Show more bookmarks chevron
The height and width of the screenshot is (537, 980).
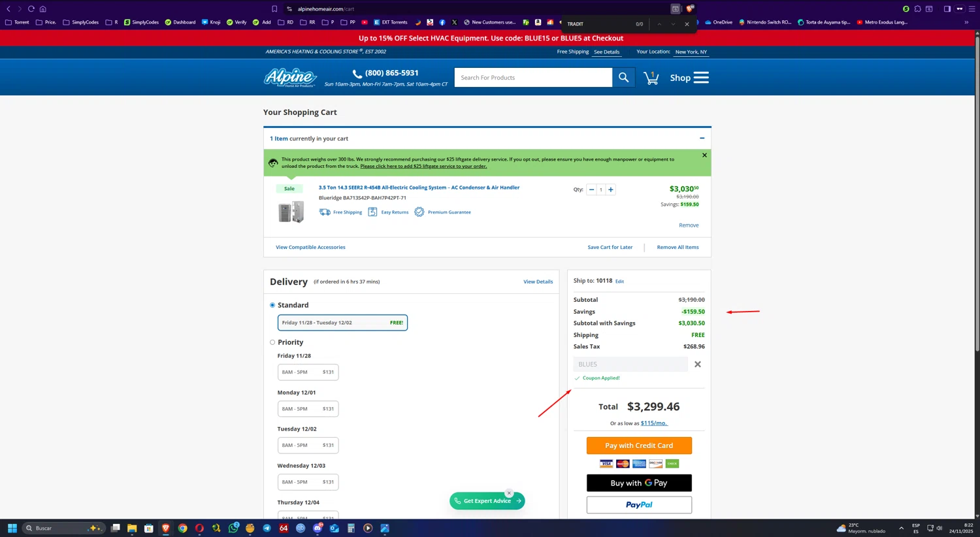966,22
